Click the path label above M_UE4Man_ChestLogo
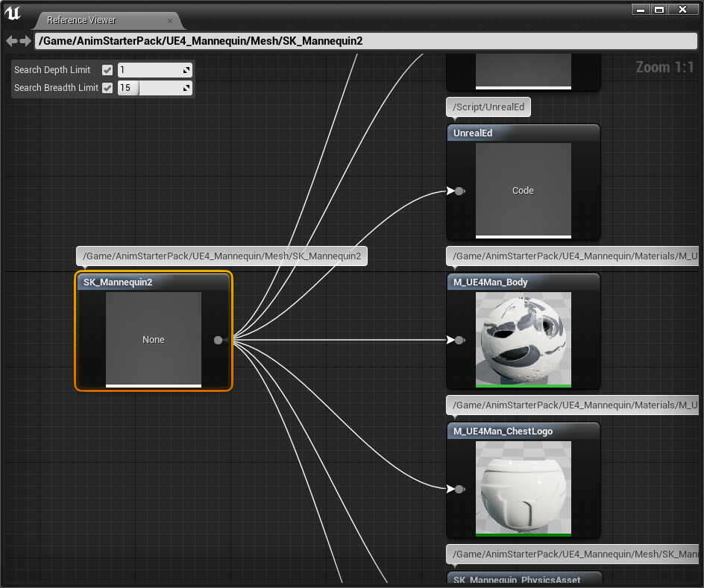The image size is (704, 588). (573, 405)
